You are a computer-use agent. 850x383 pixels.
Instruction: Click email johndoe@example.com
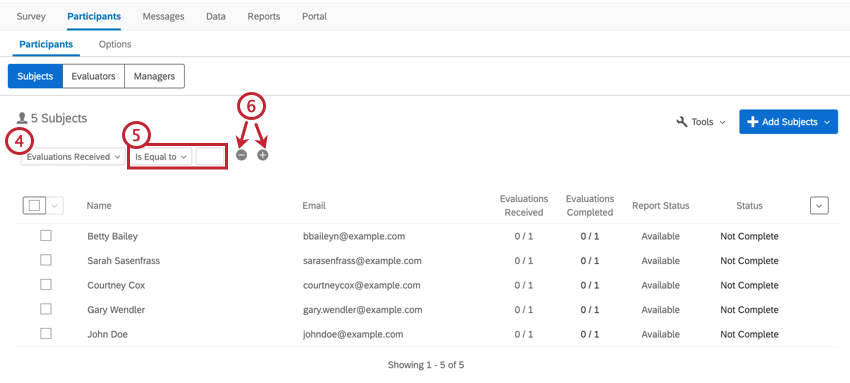(x=353, y=334)
